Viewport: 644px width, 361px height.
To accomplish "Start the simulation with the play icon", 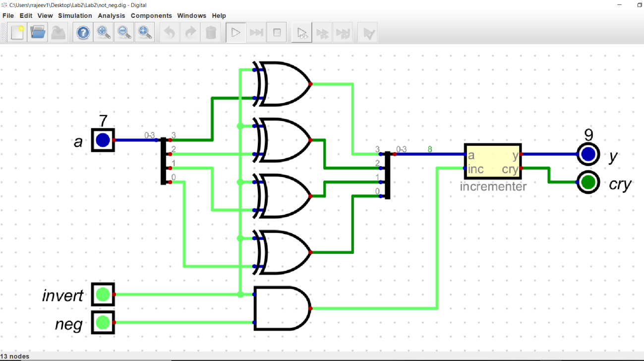I will point(236,33).
